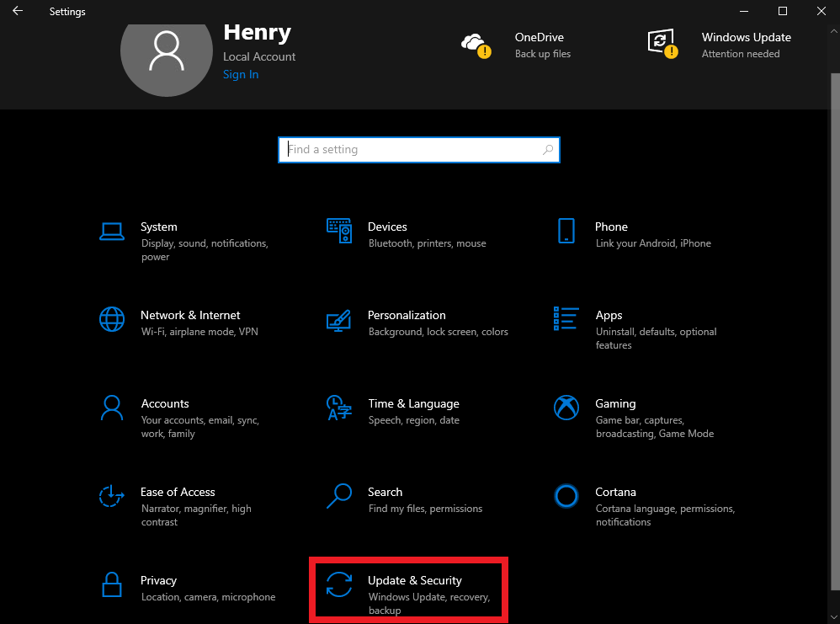The width and height of the screenshot is (840, 624).
Task: Select the Phone settings icon
Action: click(x=566, y=231)
